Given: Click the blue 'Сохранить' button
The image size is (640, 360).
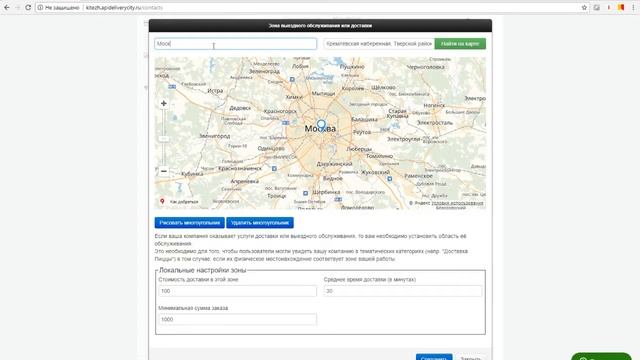Looking at the screenshot, I should 434,358.
